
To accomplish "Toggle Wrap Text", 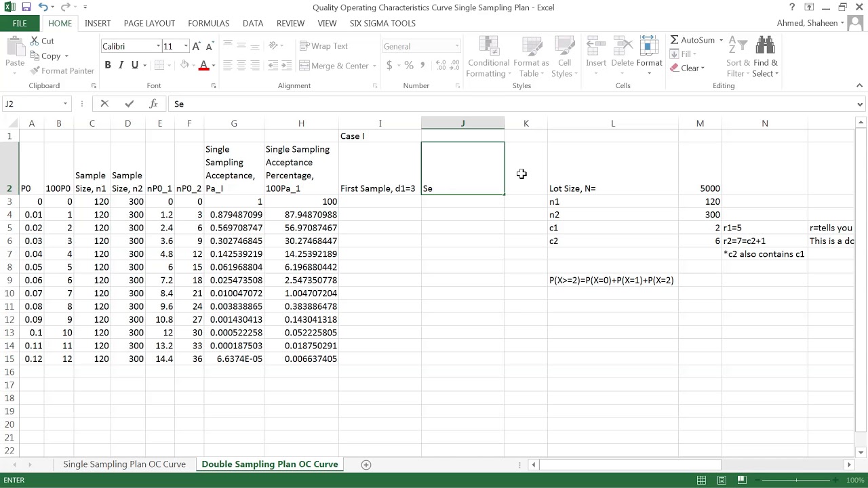I will pos(323,46).
